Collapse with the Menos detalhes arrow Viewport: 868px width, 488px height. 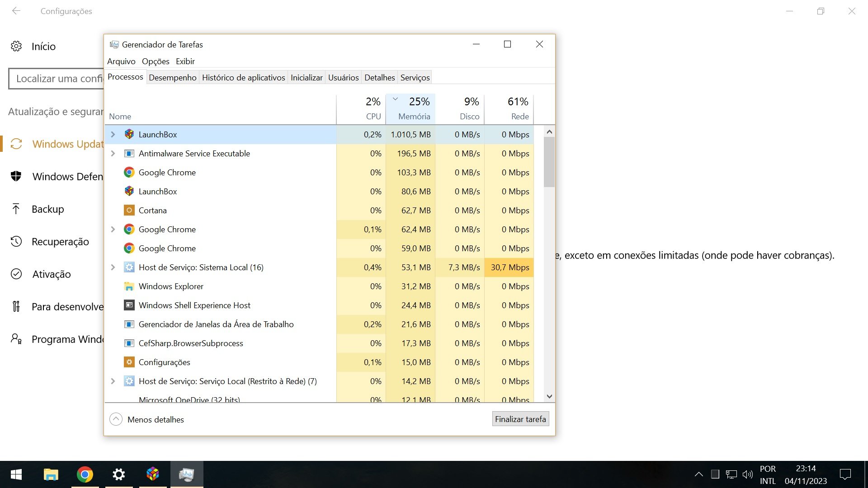[x=116, y=419]
